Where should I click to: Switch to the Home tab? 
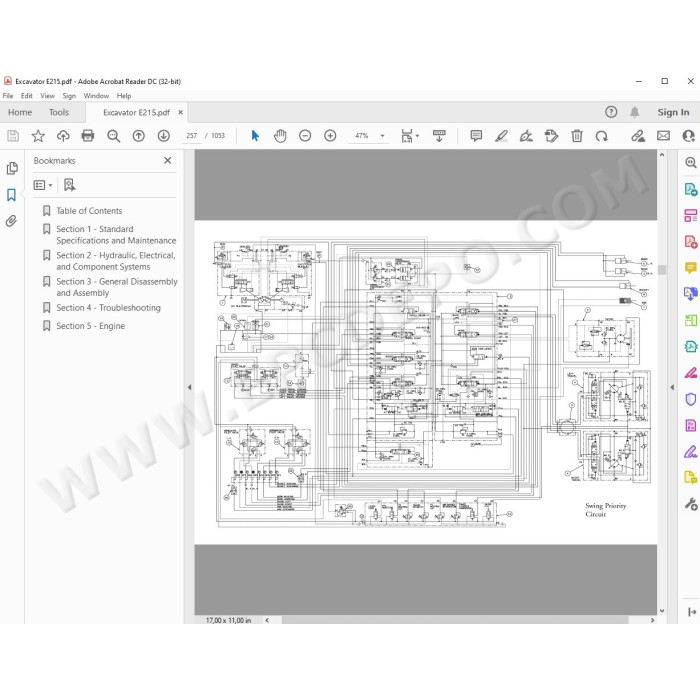point(20,112)
